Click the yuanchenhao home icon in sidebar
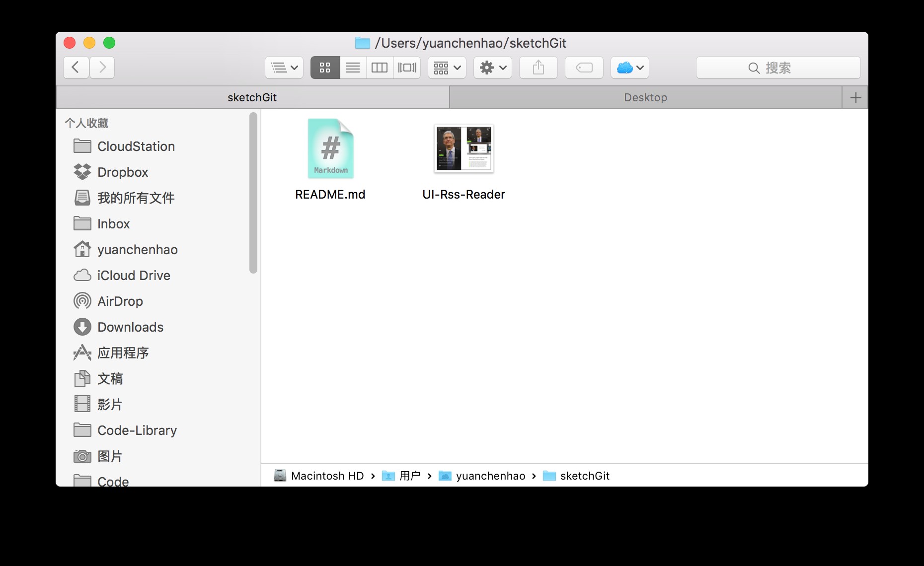This screenshot has width=924, height=566. (82, 249)
